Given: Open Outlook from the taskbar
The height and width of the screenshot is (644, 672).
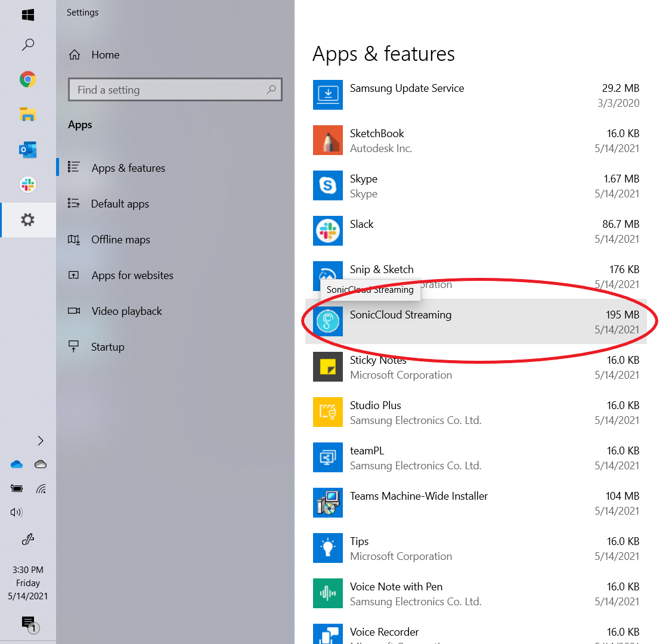Looking at the screenshot, I should coord(27,150).
